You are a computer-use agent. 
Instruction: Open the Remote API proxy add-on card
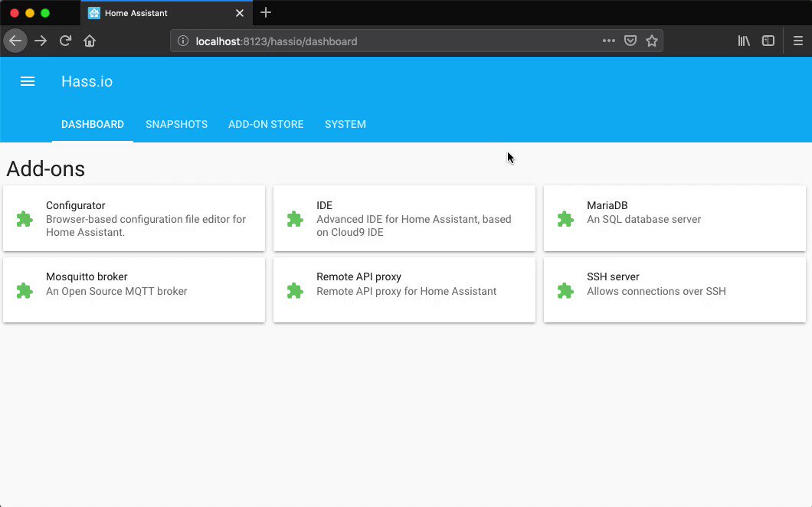tap(404, 290)
